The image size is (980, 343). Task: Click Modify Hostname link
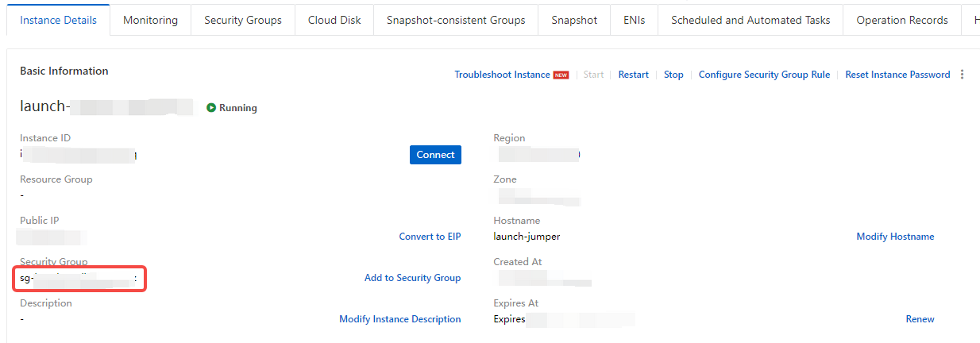click(x=894, y=237)
